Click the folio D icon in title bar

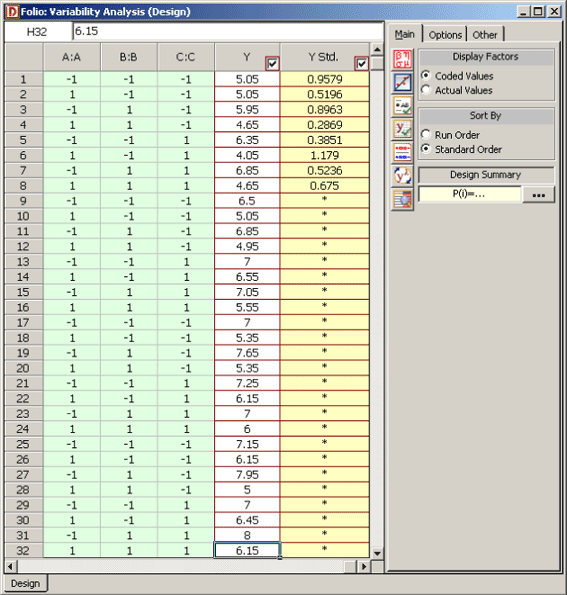pyautogui.click(x=12, y=11)
